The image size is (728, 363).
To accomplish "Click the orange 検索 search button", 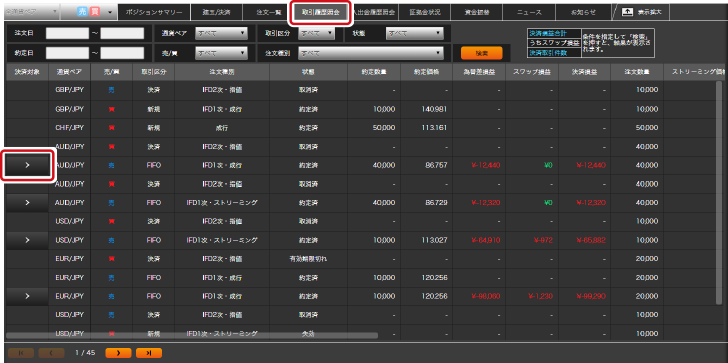I will 481,53.
